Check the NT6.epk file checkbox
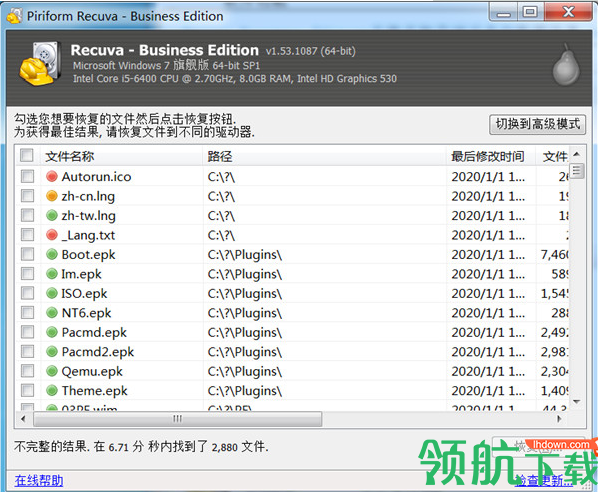The height and width of the screenshot is (492, 598). point(27,312)
